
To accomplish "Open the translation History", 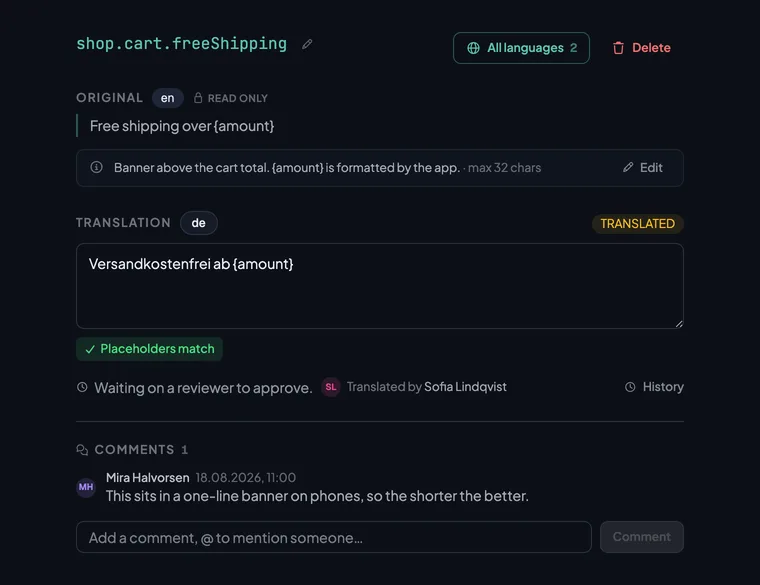I will pos(654,387).
